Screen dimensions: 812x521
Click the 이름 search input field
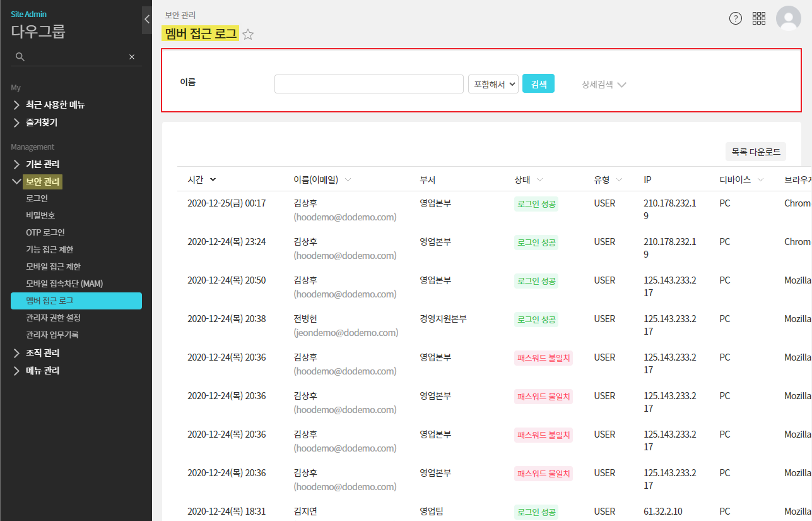[368, 84]
